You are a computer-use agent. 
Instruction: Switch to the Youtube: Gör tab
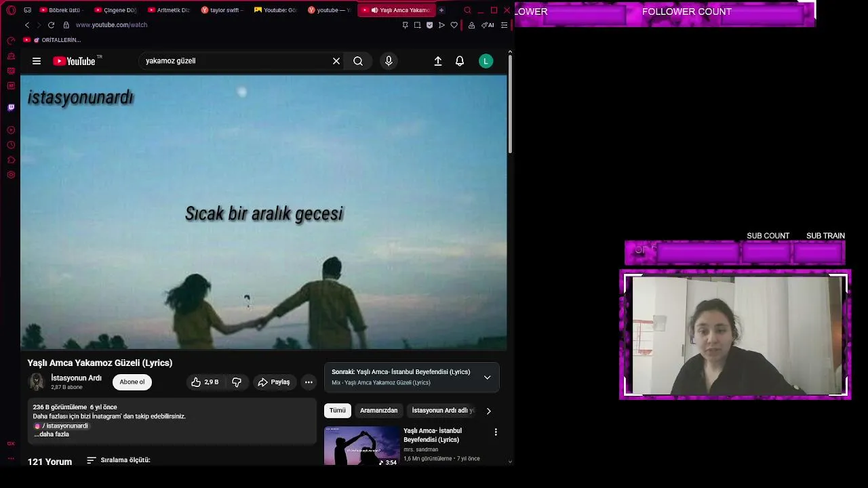(276, 10)
